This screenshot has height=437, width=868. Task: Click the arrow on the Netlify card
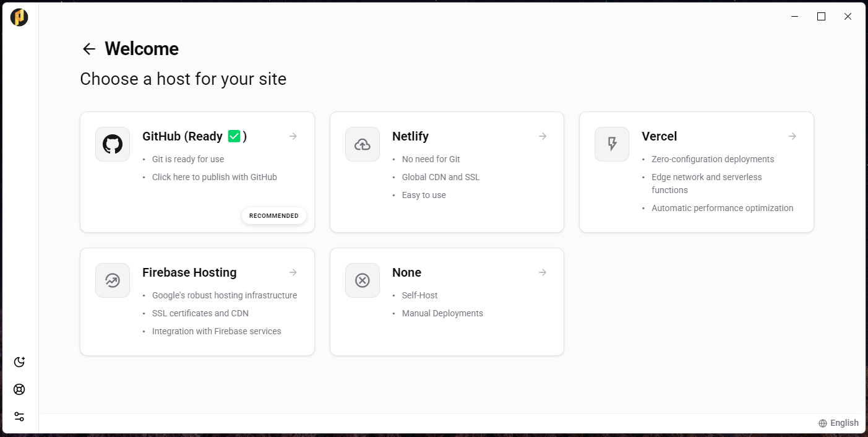[543, 136]
